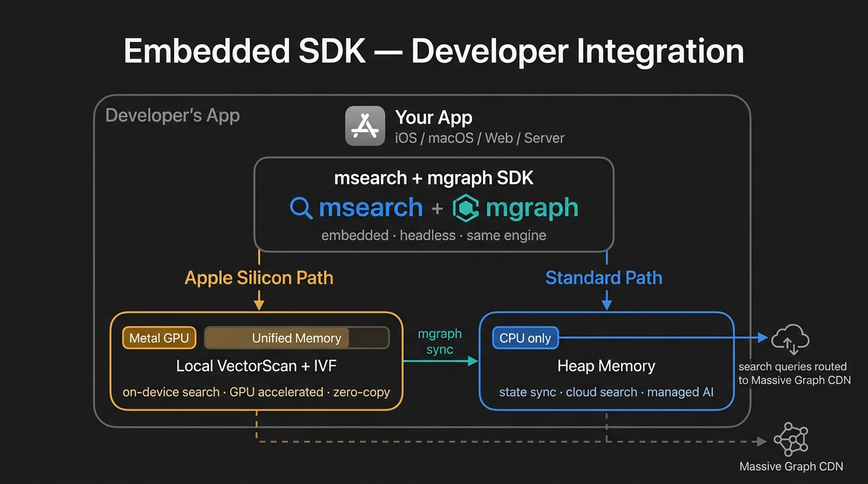The image size is (868, 484).
Task: Click the Apple Silicon Path label
Action: point(259,278)
